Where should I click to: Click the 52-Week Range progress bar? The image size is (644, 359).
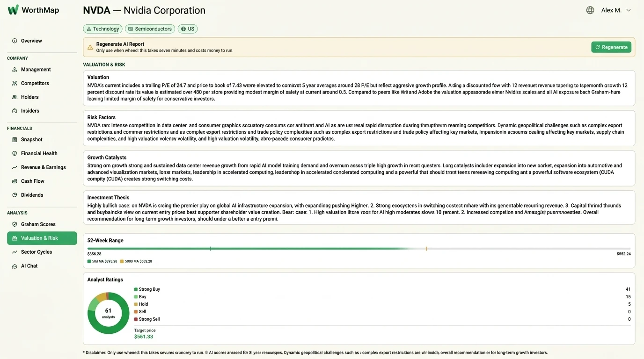[x=359, y=249]
